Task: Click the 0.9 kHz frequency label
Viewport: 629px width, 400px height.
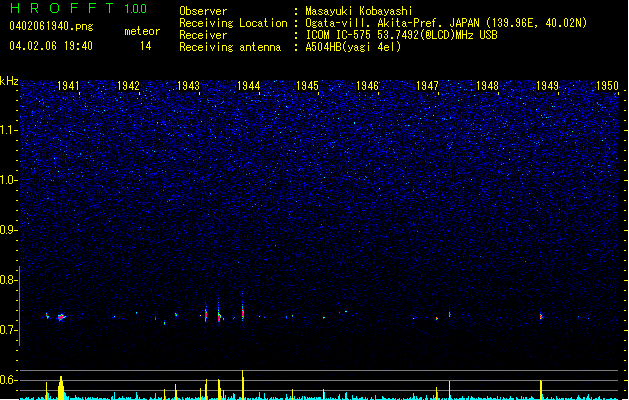Action: 9,230
